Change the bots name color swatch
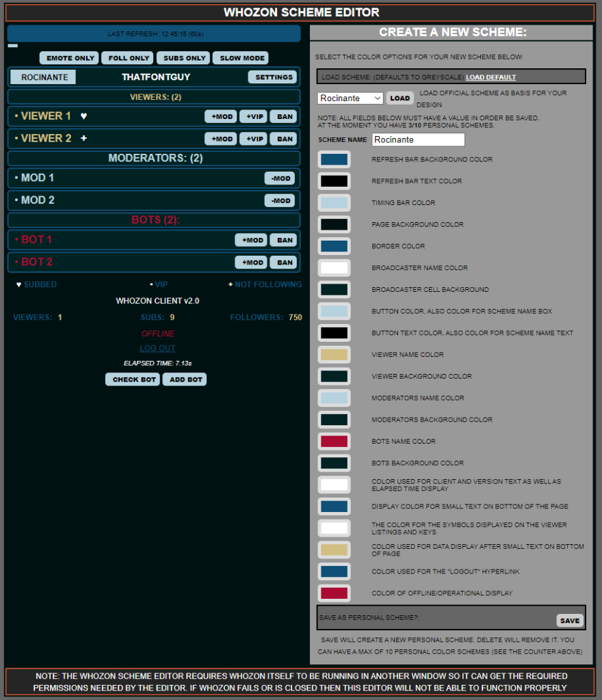 pyautogui.click(x=334, y=442)
